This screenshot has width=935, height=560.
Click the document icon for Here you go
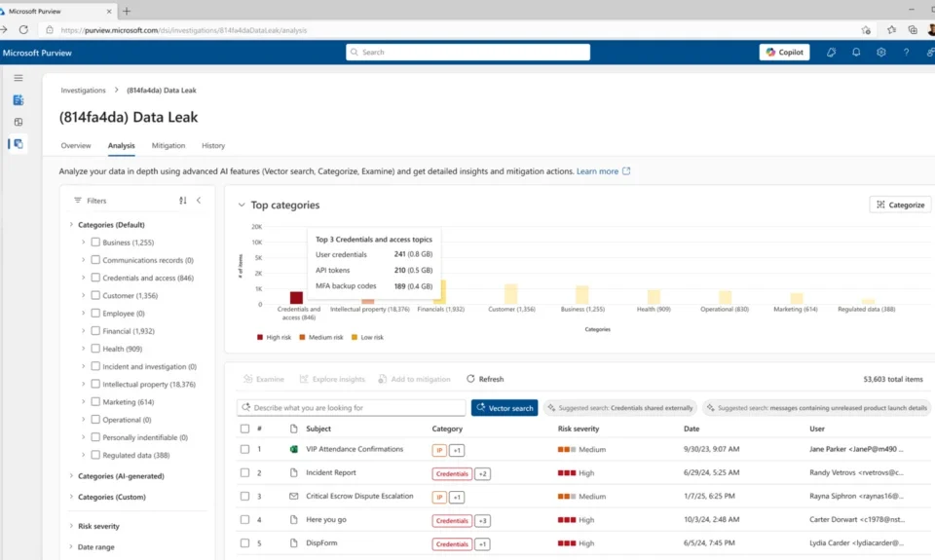click(293, 519)
